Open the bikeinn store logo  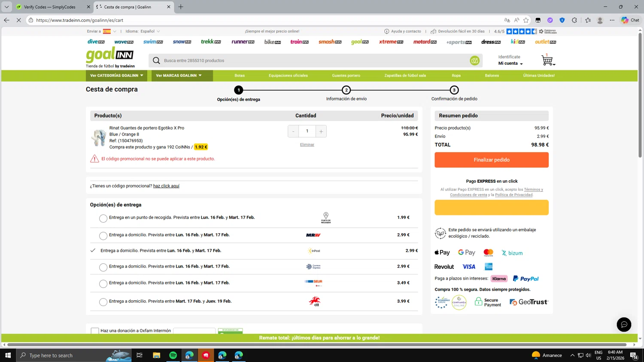273,42
